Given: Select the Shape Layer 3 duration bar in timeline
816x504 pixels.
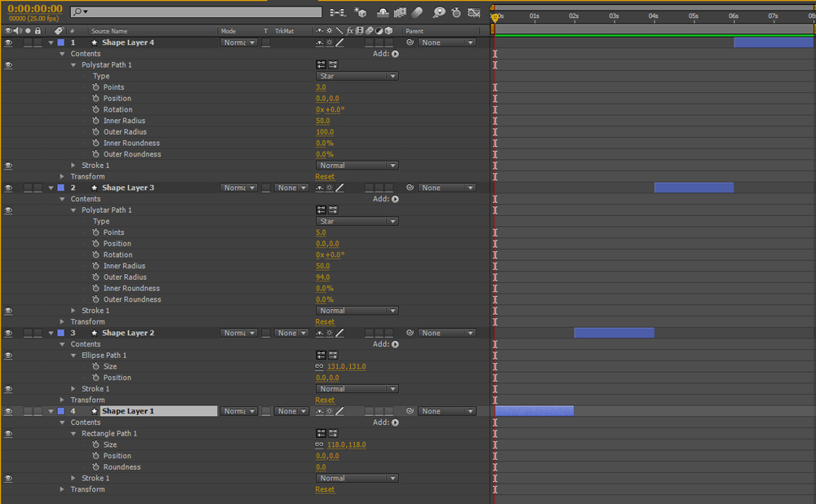Looking at the screenshot, I should point(694,188).
